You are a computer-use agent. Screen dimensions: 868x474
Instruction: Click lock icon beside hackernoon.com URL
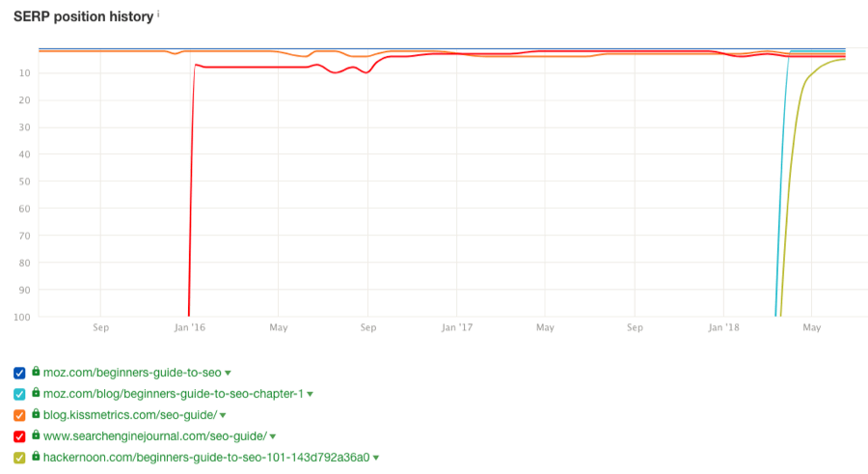click(x=36, y=457)
